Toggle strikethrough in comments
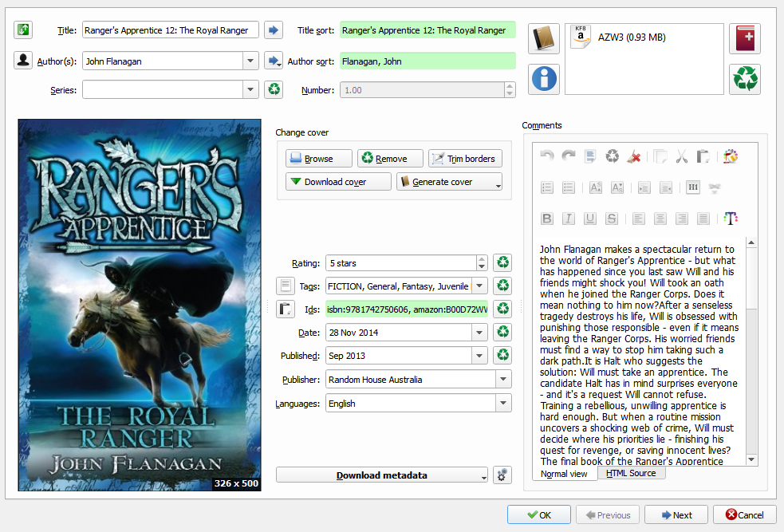Image resolution: width=784 pixels, height=532 pixels. tap(612, 219)
